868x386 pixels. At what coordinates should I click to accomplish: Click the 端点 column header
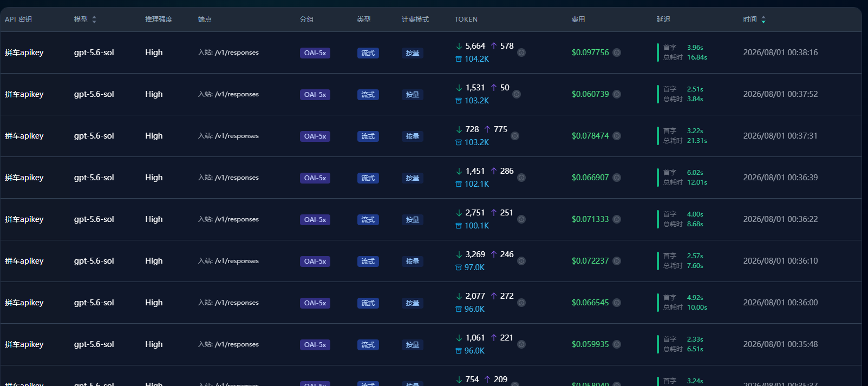click(x=205, y=19)
